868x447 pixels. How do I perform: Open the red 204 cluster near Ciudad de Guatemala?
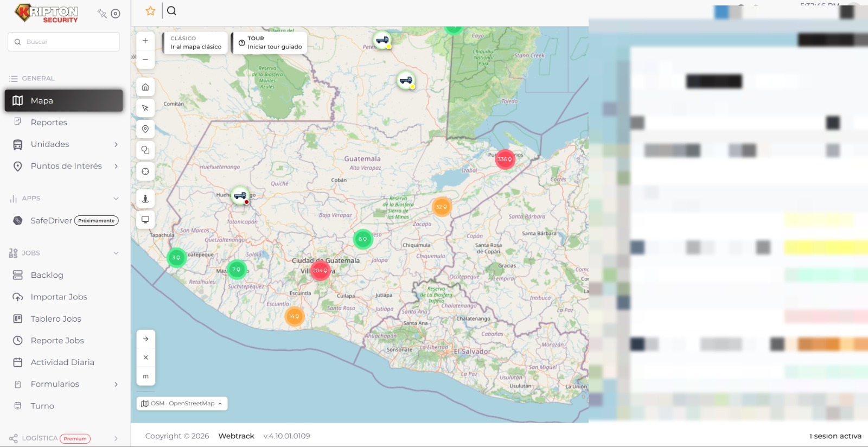click(x=320, y=271)
